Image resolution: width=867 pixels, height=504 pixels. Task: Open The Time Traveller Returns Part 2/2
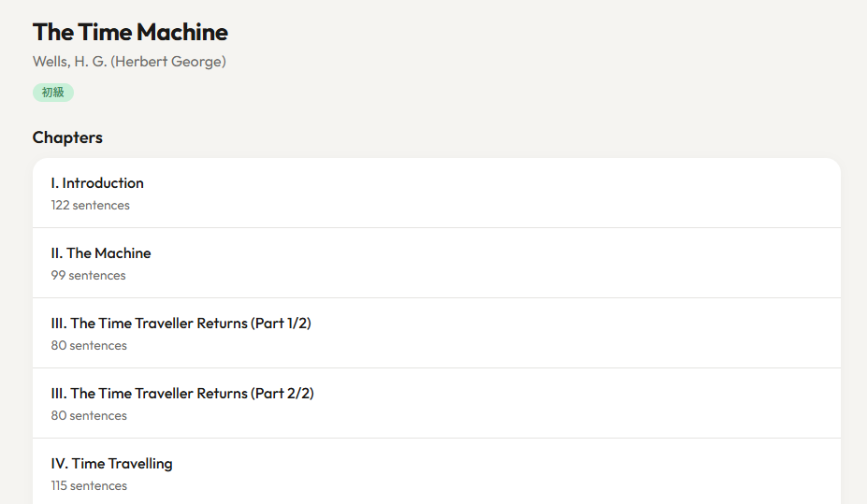point(436,403)
